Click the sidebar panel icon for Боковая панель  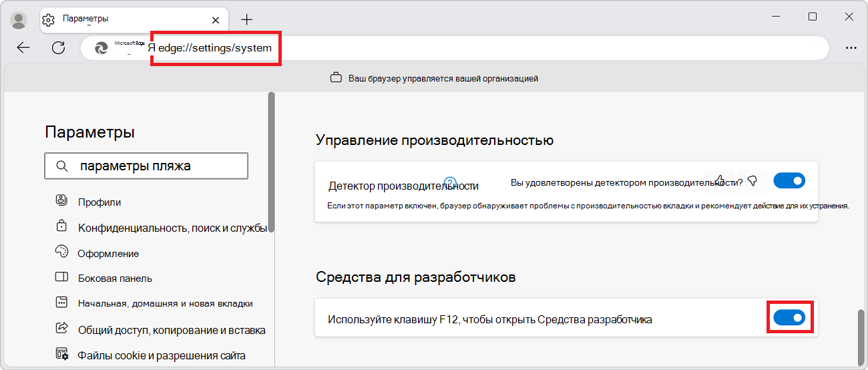click(x=61, y=277)
